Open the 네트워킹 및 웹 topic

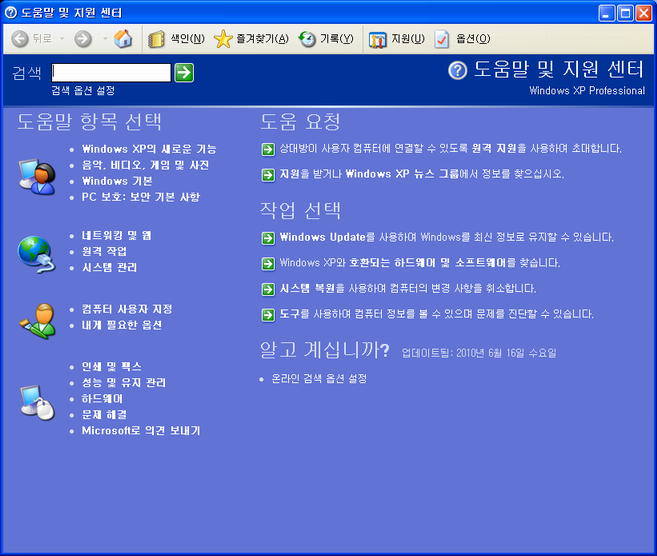[x=116, y=235]
